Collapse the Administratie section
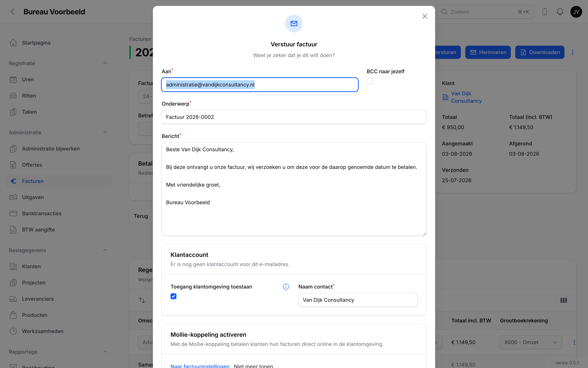 [x=105, y=132]
